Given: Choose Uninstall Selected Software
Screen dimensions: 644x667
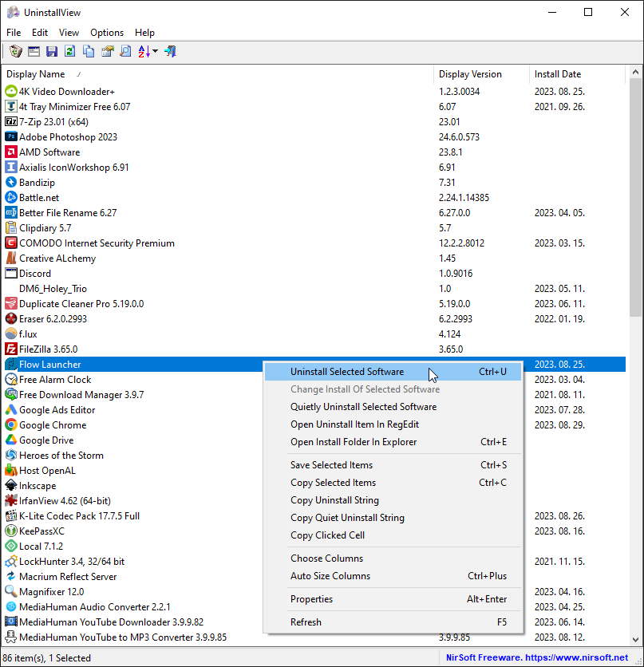Looking at the screenshot, I should [393, 372].
